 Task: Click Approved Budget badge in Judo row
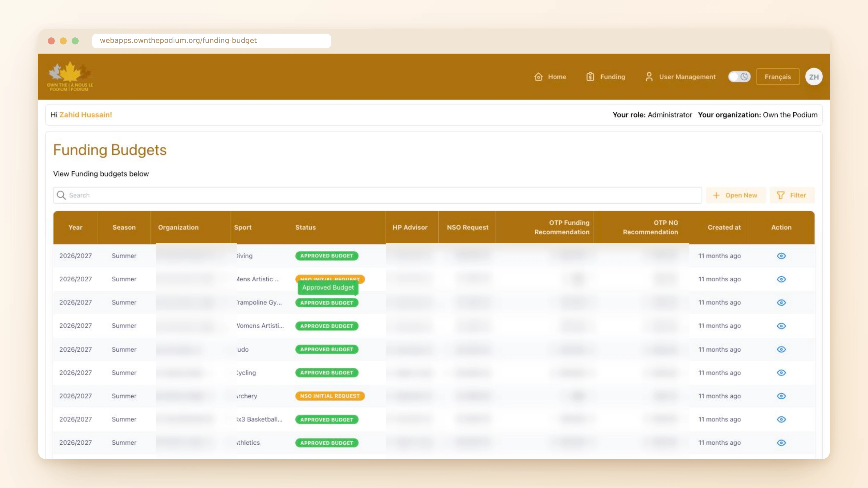(x=327, y=349)
